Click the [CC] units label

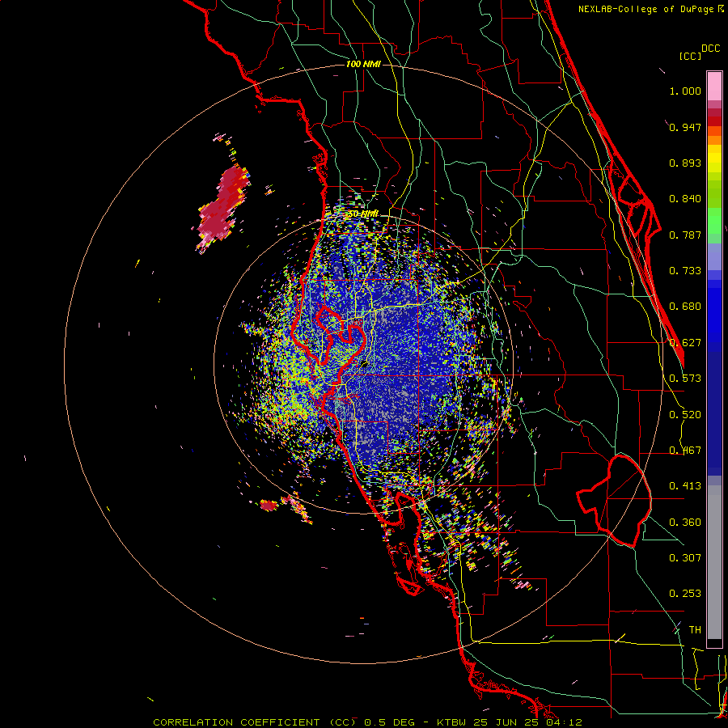[690, 56]
